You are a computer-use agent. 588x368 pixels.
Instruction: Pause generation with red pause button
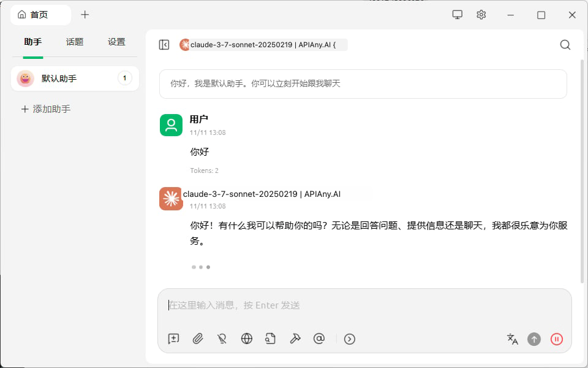tap(557, 339)
